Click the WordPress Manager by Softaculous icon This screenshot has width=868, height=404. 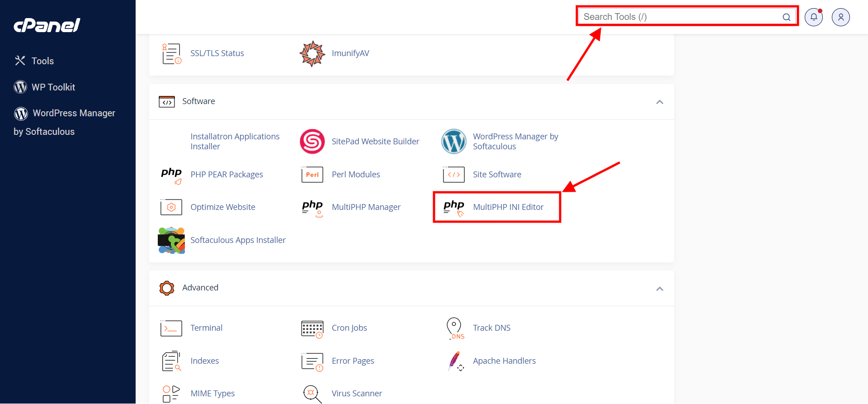pyautogui.click(x=454, y=142)
